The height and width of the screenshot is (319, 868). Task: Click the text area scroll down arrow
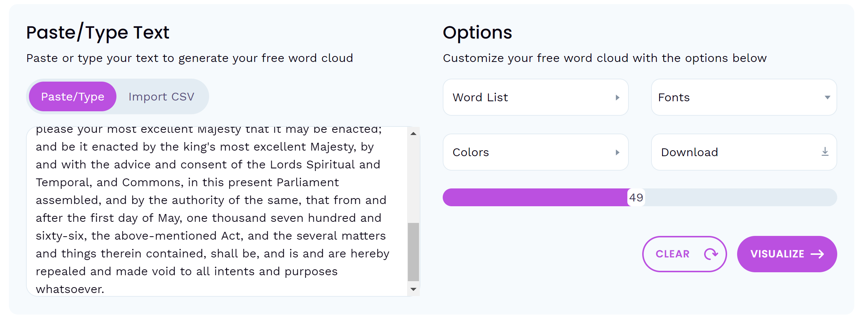pyautogui.click(x=413, y=289)
